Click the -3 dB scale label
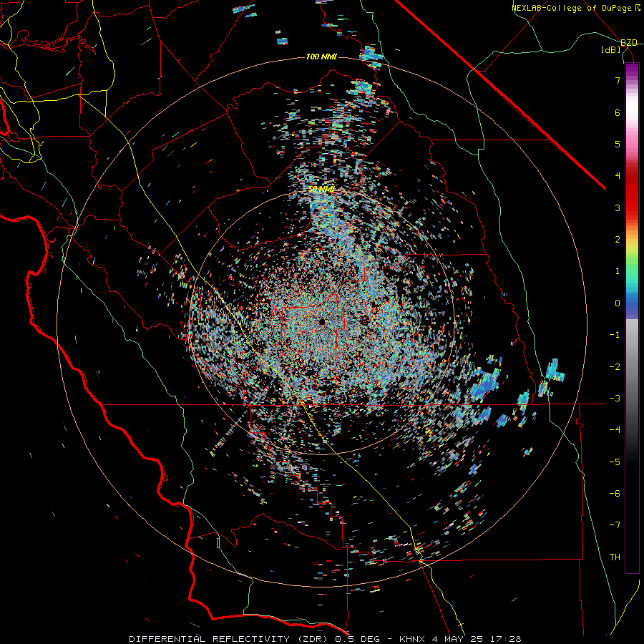The height and width of the screenshot is (644, 644). (615, 399)
